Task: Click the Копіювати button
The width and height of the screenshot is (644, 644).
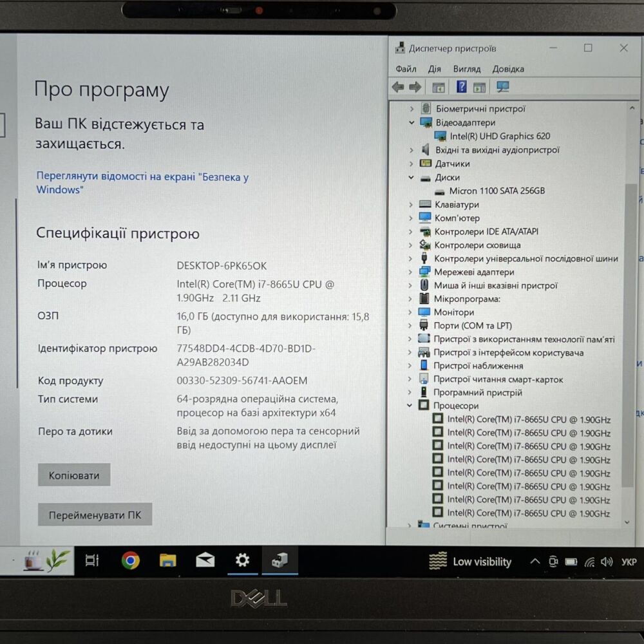Action: pos(74,475)
